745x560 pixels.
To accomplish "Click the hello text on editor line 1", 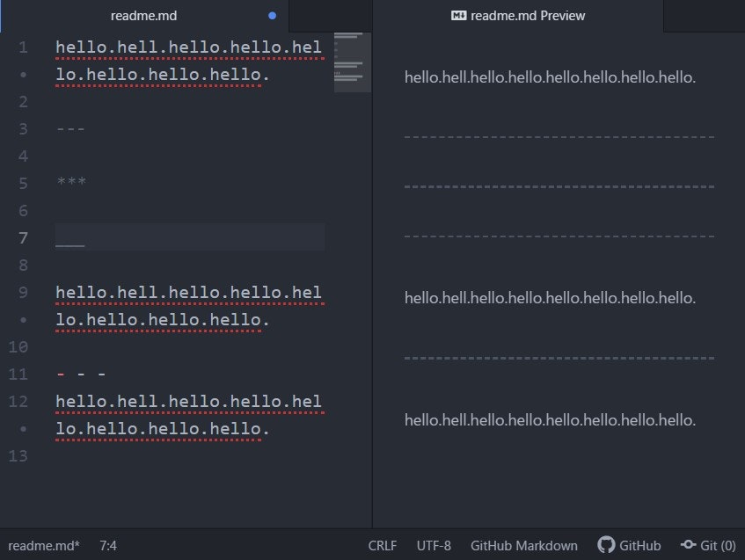I will pyautogui.click(x=188, y=47).
